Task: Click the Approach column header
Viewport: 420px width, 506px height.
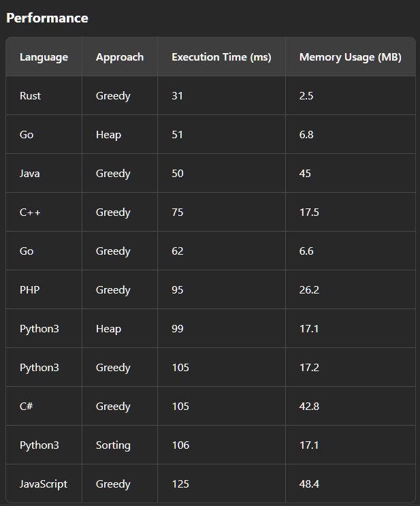Action: tap(120, 57)
